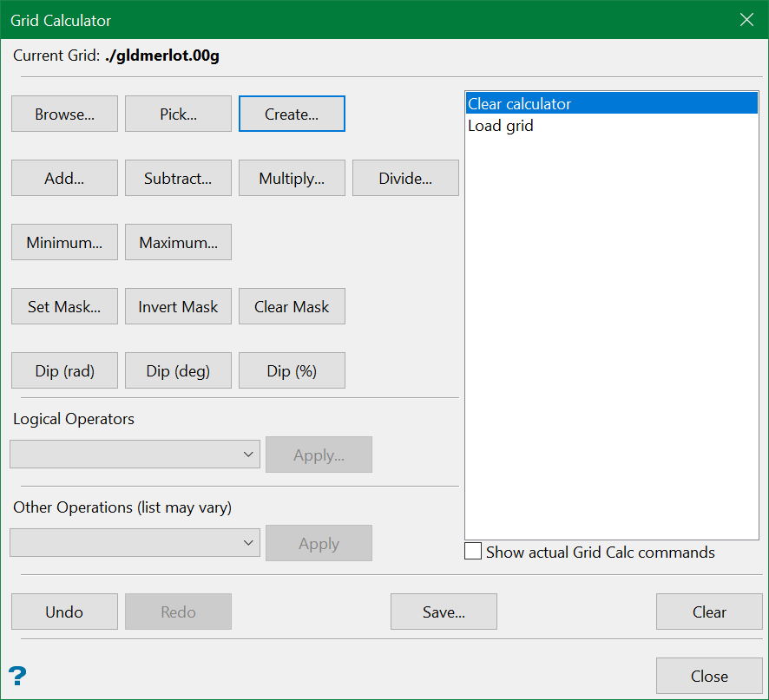Click the Add... operation button
Screen dimensions: 769x700
click(x=64, y=179)
